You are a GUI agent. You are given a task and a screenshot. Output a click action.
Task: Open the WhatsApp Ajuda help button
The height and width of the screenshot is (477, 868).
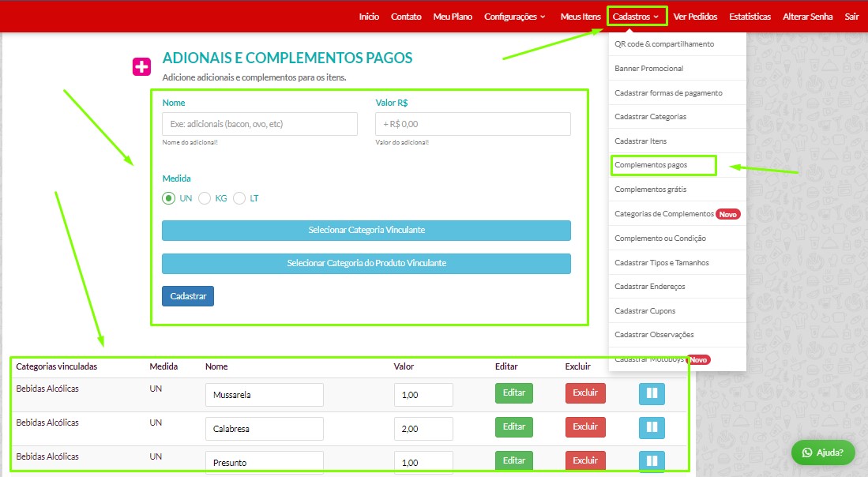[823, 453]
